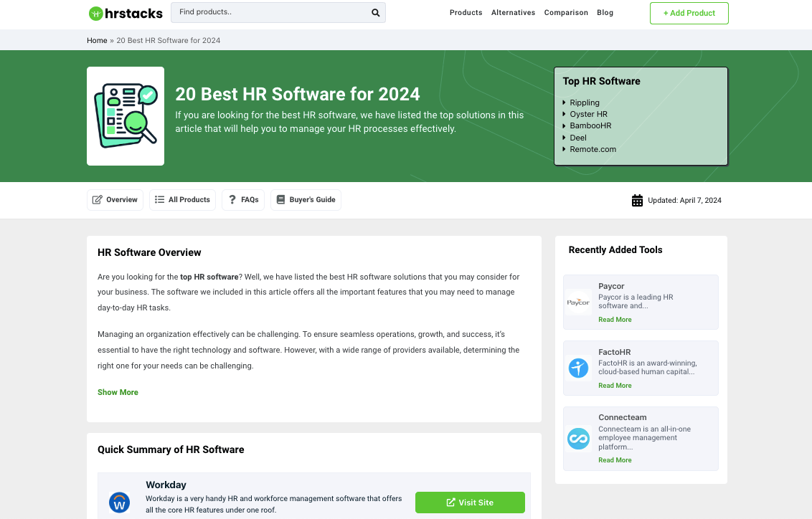Jump to the All Products tab
This screenshot has width=812, height=519.
[x=183, y=200]
